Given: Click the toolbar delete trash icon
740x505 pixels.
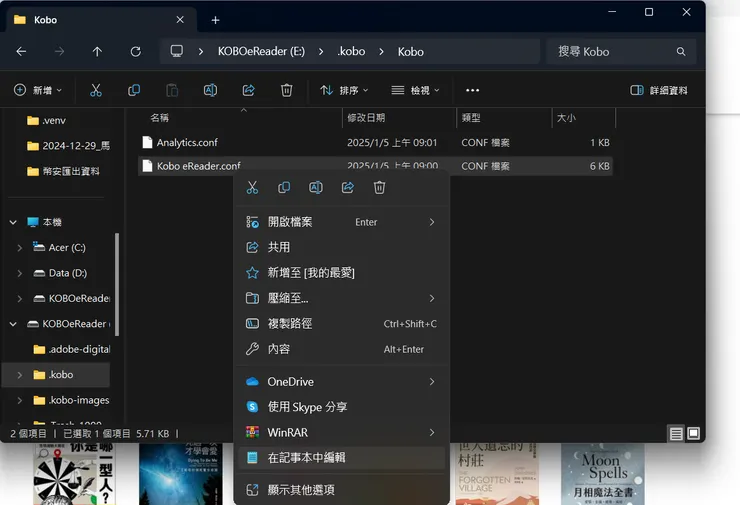Looking at the screenshot, I should click(x=287, y=90).
